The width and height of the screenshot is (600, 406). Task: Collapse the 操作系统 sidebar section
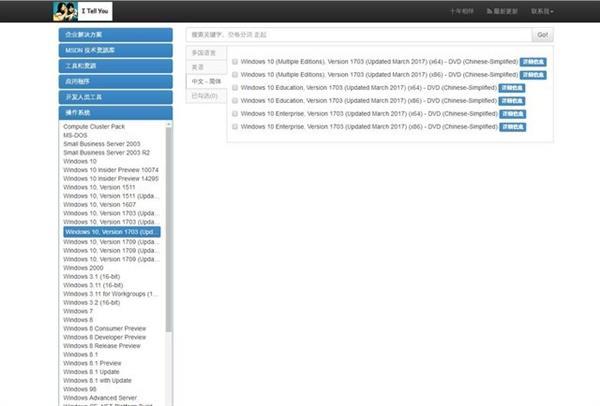point(116,113)
